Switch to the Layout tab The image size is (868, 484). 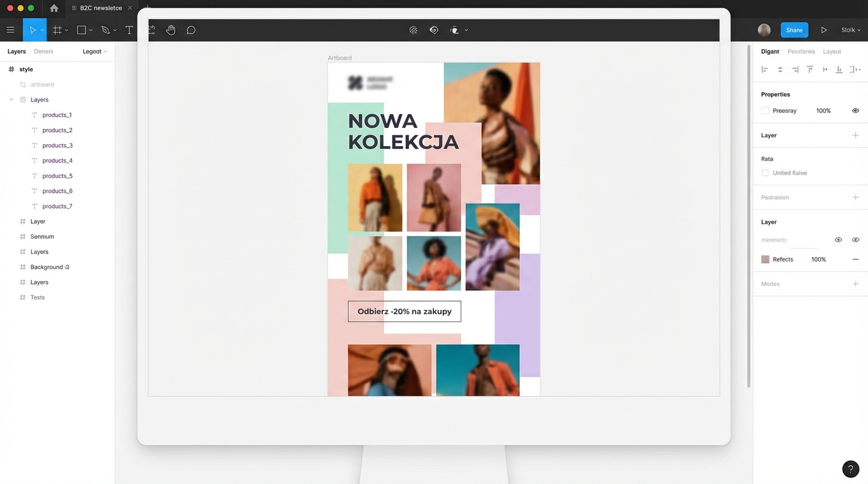[x=831, y=52]
